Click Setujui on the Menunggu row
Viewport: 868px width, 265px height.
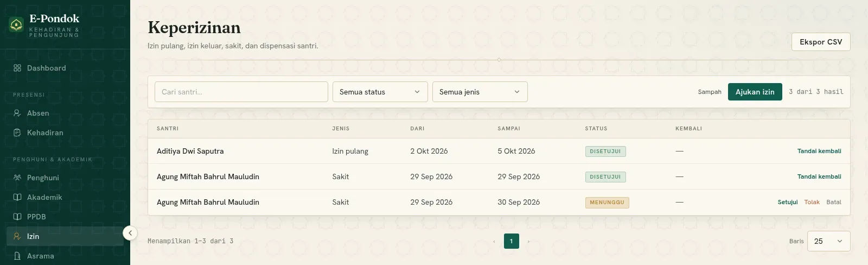(x=788, y=202)
